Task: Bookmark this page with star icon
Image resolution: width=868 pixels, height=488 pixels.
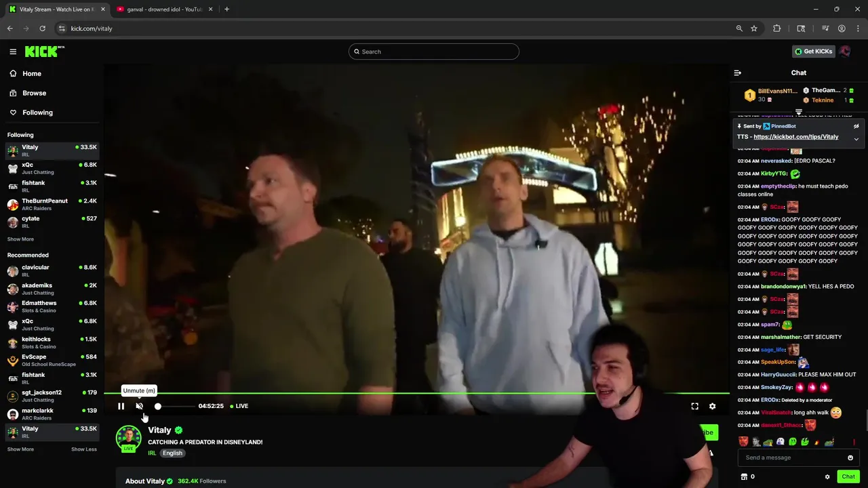Action: 753,28
